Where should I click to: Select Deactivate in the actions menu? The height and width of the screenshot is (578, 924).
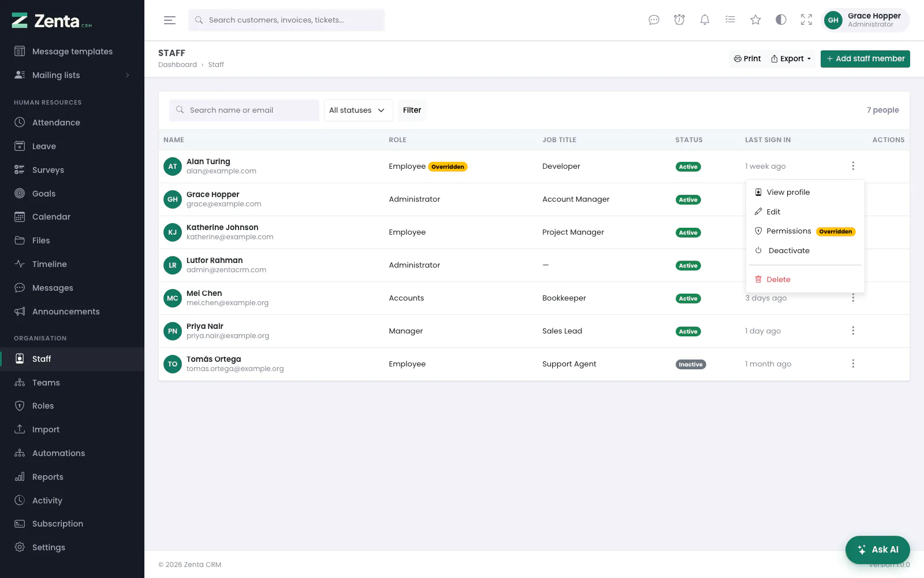point(806,250)
